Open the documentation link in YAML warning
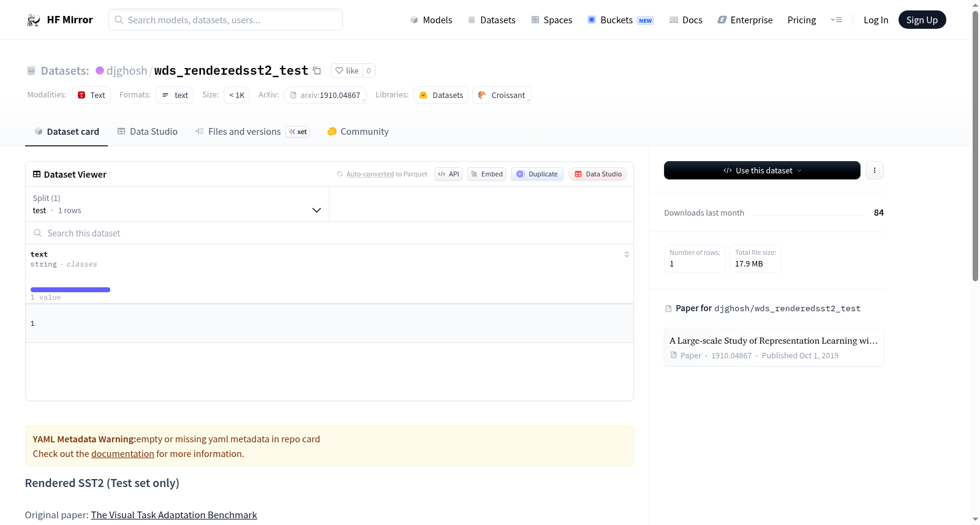The image size is (980, 525). (x=123, y=454)
